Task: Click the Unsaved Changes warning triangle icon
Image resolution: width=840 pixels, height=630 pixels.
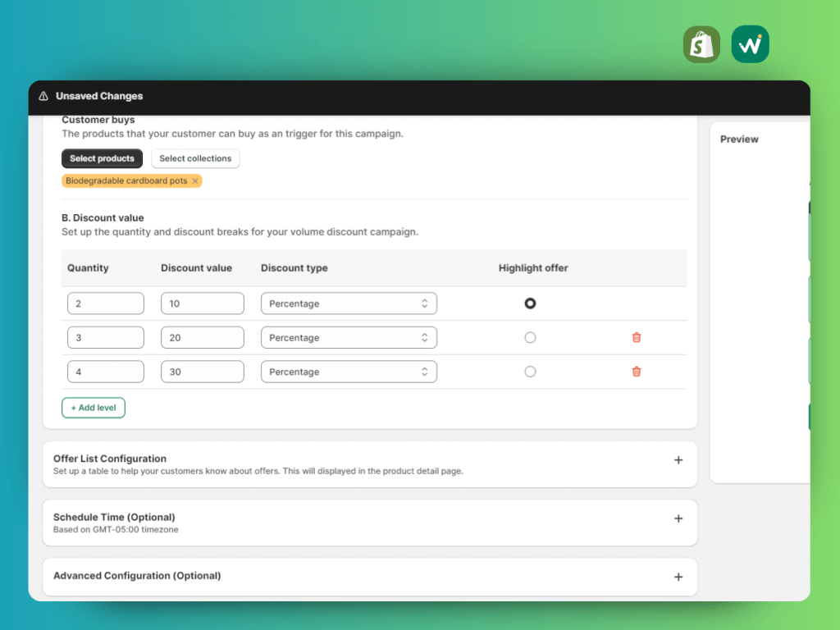Action: click(x=43, y=96)
